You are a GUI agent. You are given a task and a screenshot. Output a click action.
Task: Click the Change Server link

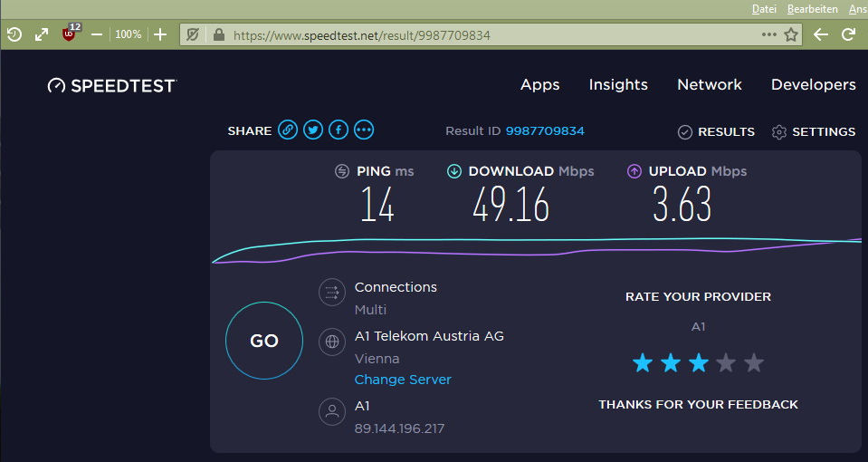(x=403, y=380)
